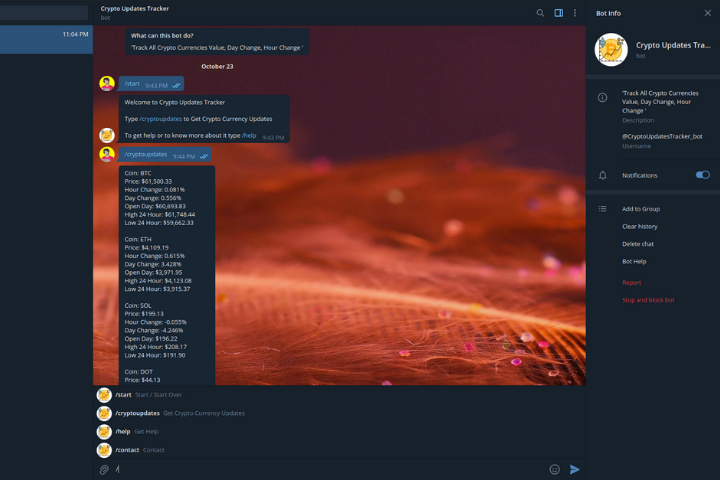
Task: Choose the /cryptoupdates command suggestion
Action: pos(339,413)
